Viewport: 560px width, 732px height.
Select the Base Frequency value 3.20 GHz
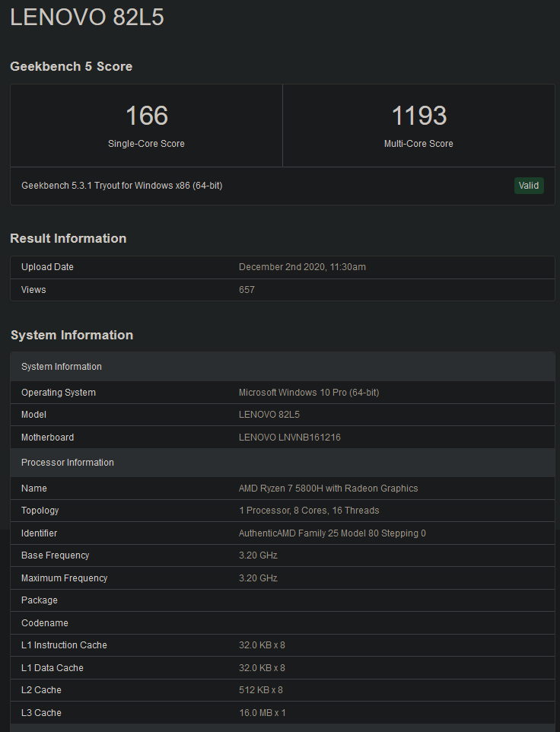click(x=258, y=555)
